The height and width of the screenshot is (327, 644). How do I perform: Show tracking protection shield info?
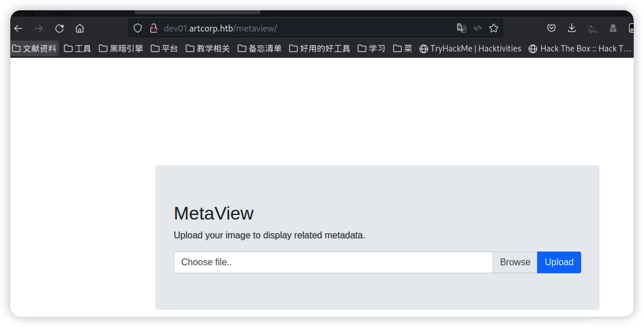(138, 28)
